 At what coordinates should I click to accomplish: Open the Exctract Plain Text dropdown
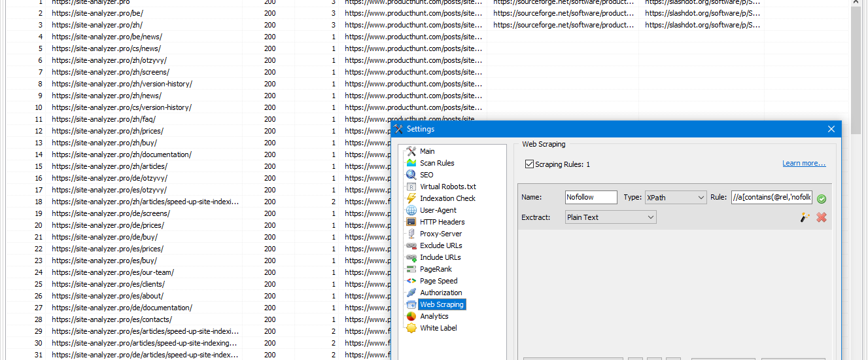tap(611, 217)
